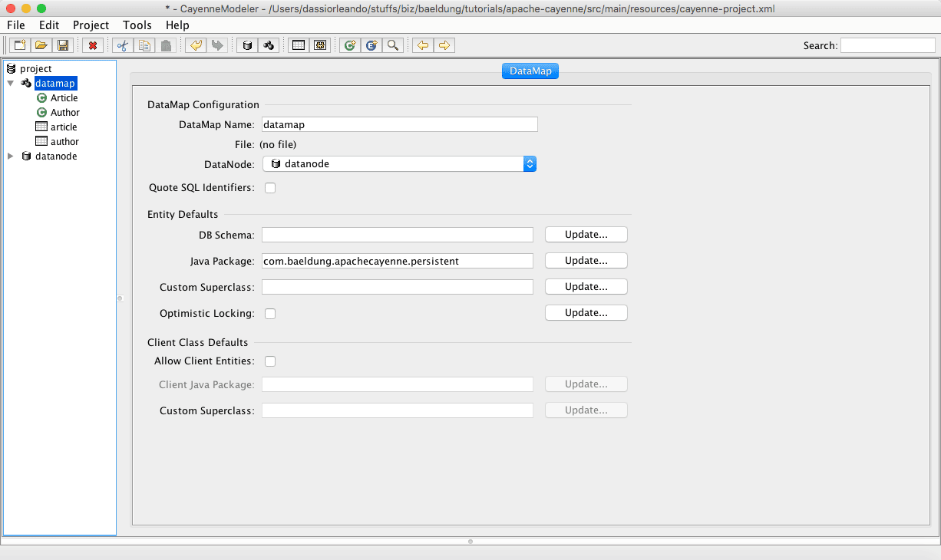This screenshot has width=941, height=560.
Task: Expand the datanode tree node
Action: pyautogui.click(x=11, y=156)
